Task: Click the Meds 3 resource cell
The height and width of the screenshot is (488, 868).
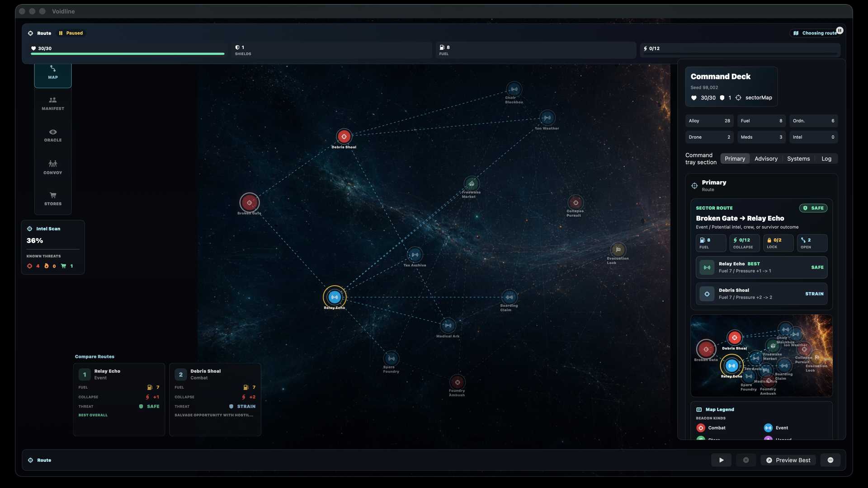Action: (x=761, y=137)
